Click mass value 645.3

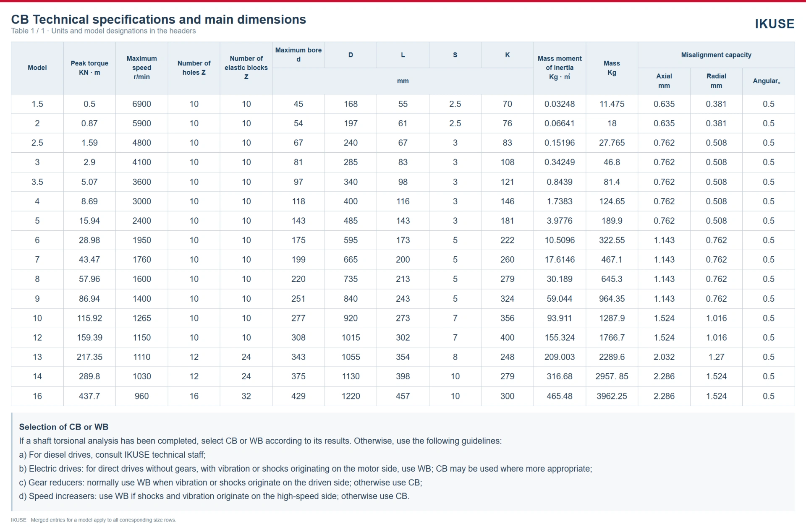pos(612,279)
